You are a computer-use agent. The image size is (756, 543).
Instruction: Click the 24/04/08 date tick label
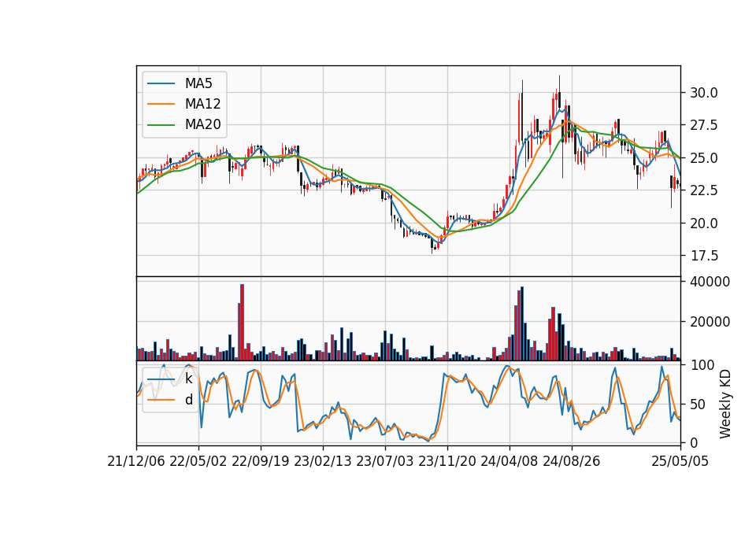point(510,461)
